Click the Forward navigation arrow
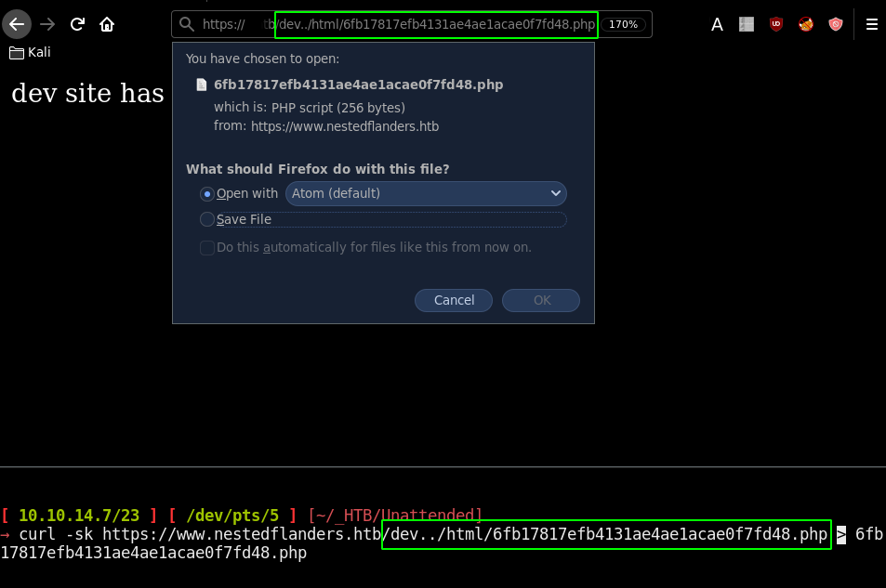Viewport: 886px width, 588px height. point(47,24)
